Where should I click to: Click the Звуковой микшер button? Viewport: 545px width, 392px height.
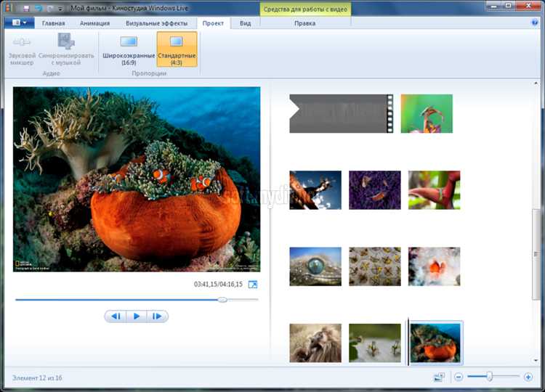[22, 50]
